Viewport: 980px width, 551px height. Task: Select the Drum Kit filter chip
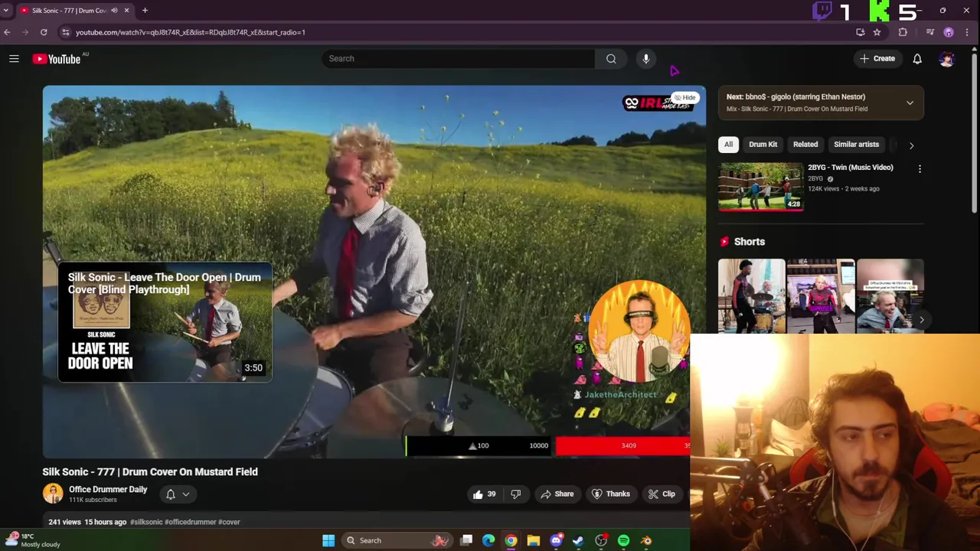[x=763, y=144]
